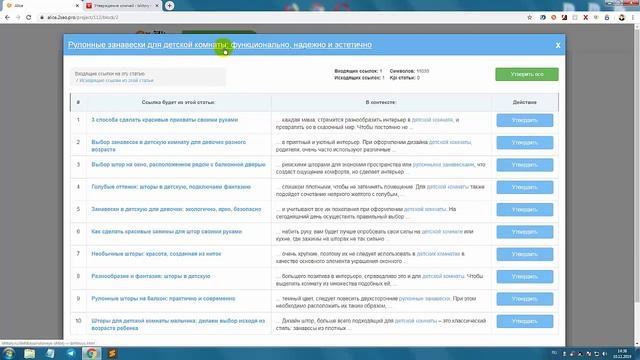Approve link in row 6

click(524, 232)
